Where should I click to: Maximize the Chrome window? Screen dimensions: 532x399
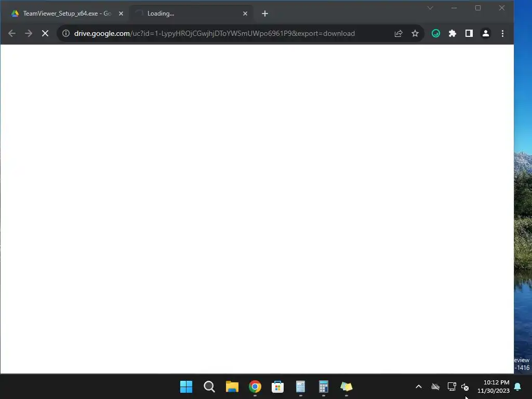click(478, 8)
